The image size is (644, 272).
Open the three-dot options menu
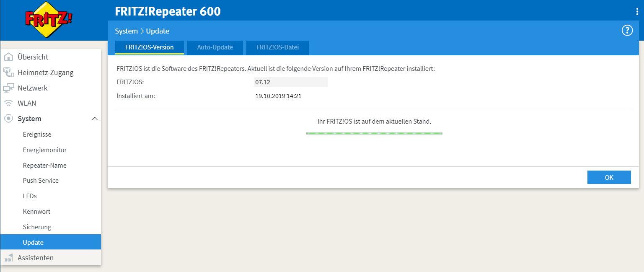click(637, 12)
